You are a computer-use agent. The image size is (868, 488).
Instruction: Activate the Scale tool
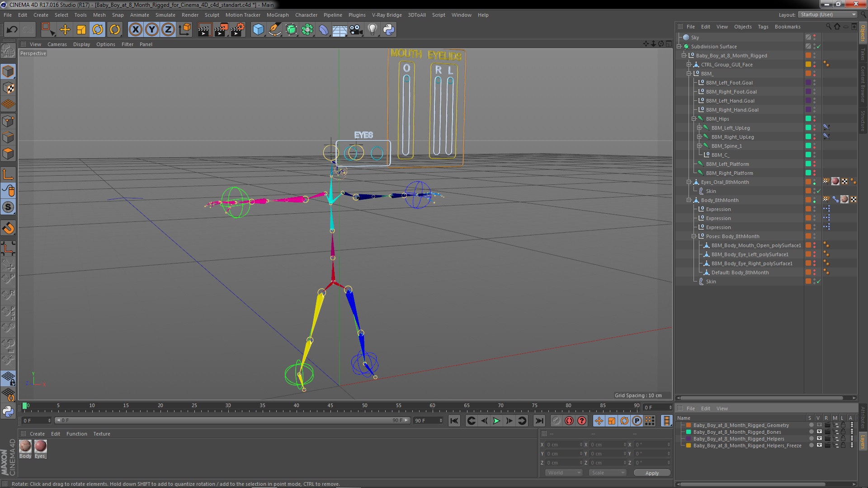point(81,30)
